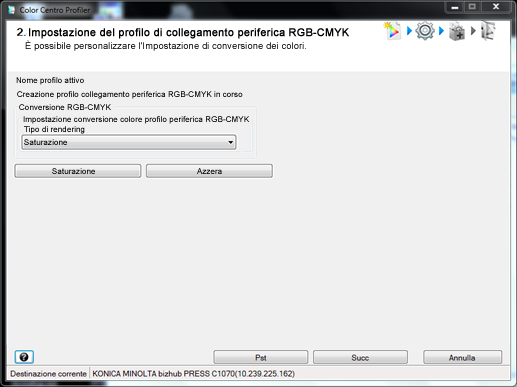Click the Tipo di rendering label

click(x=54, y=129)
